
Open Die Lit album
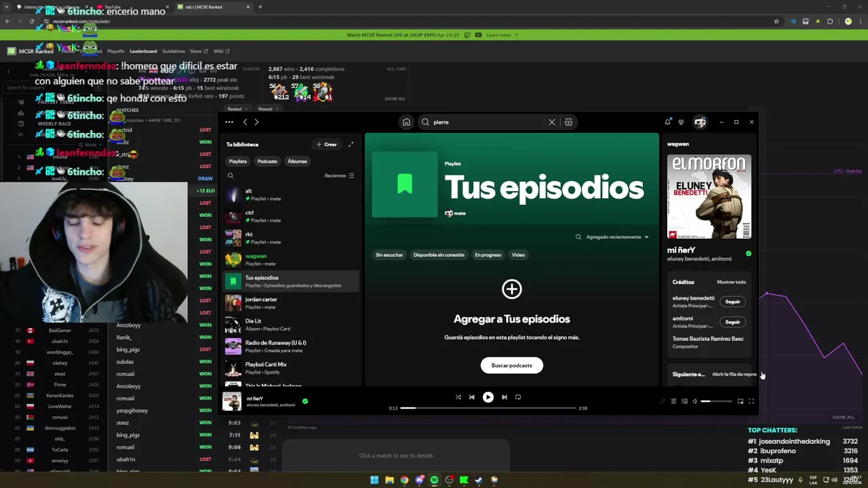(292, 325)
